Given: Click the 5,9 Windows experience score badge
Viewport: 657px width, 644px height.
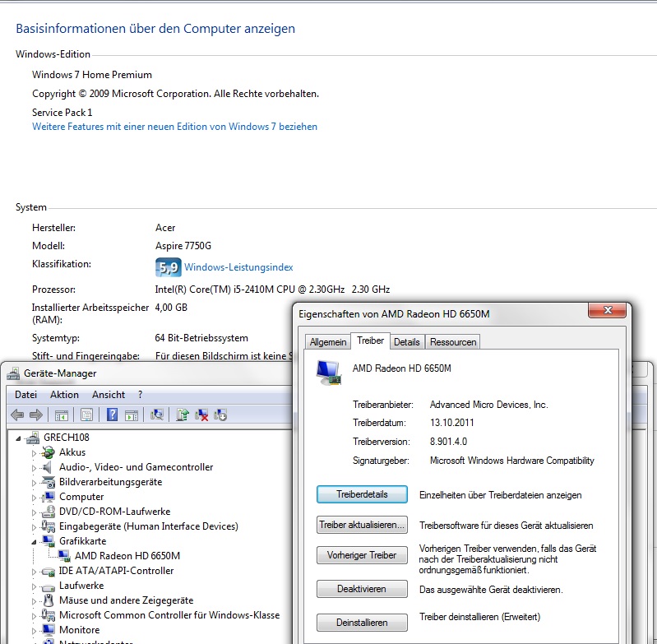Looking at the screenshot, I should click(x=169, y=267).
